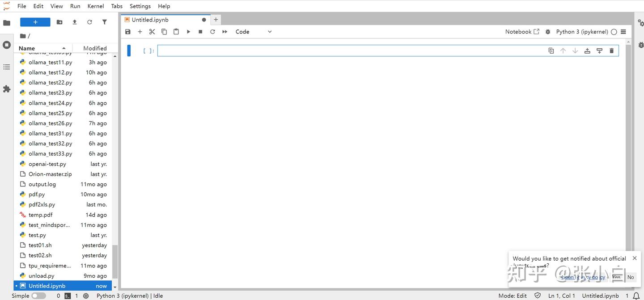The height and width of the screenshot is (300, 644).
Task: Restart the kernel with the refresh icon
Action: point(212,32)
